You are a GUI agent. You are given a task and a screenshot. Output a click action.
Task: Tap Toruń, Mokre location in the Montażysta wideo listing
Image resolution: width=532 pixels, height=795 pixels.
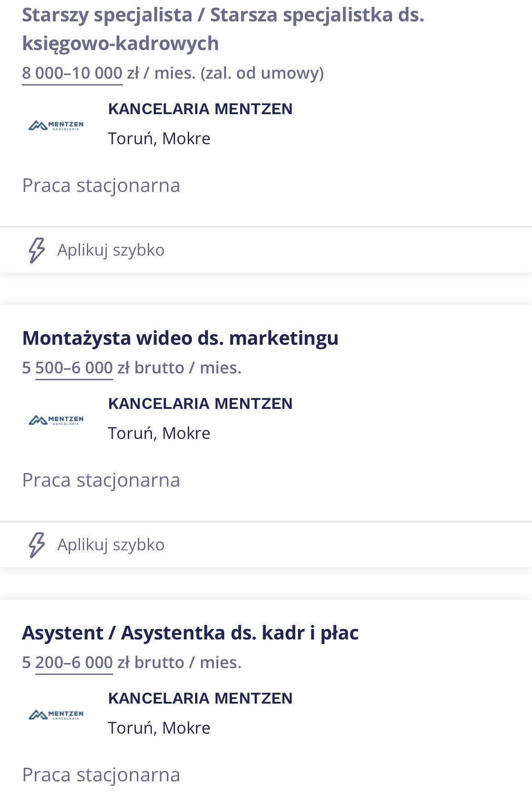(159, 433)
